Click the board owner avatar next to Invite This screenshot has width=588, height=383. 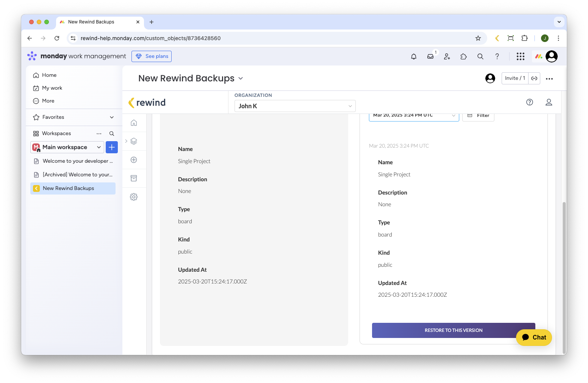[490, 78]
